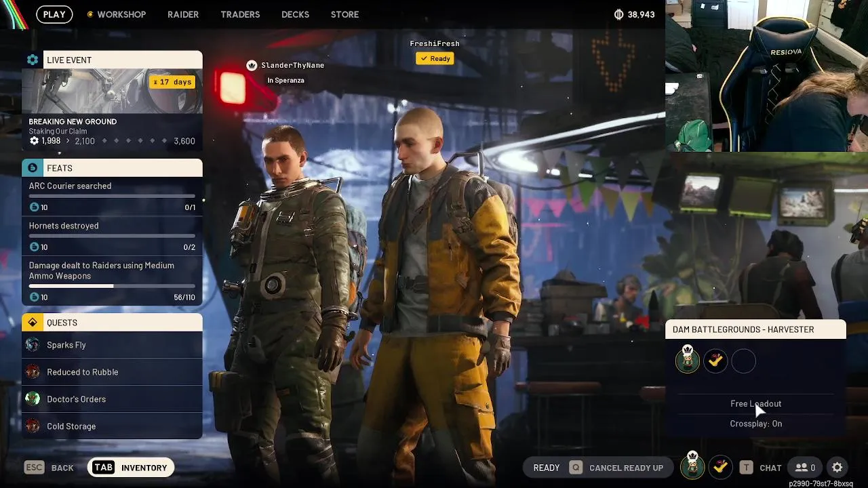Select the 2,100 event milestone value

85,141
